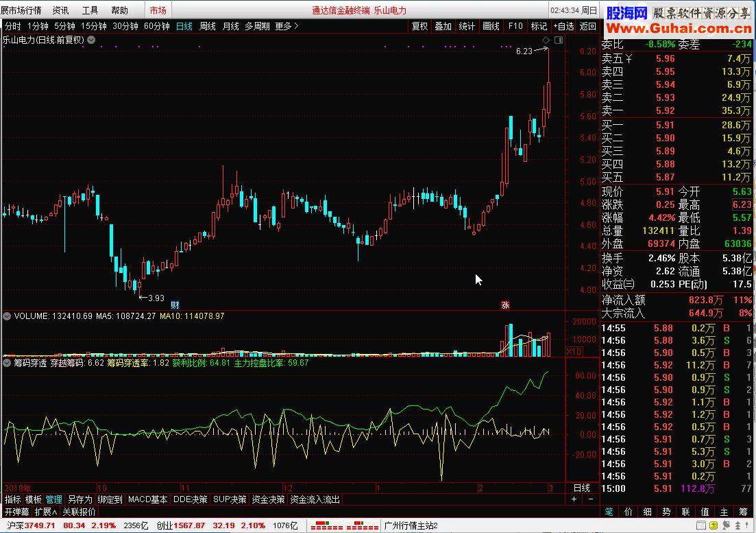The height and width of the screenshot is (533, 756).
Task: Switch to 5分钟 period
Action: coord(64,26)
